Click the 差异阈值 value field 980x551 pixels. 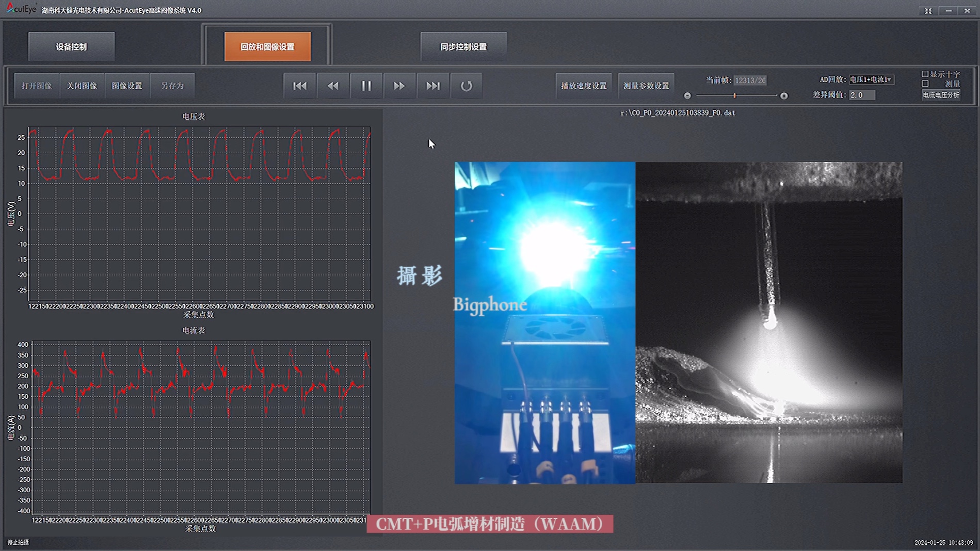point(862,95)
